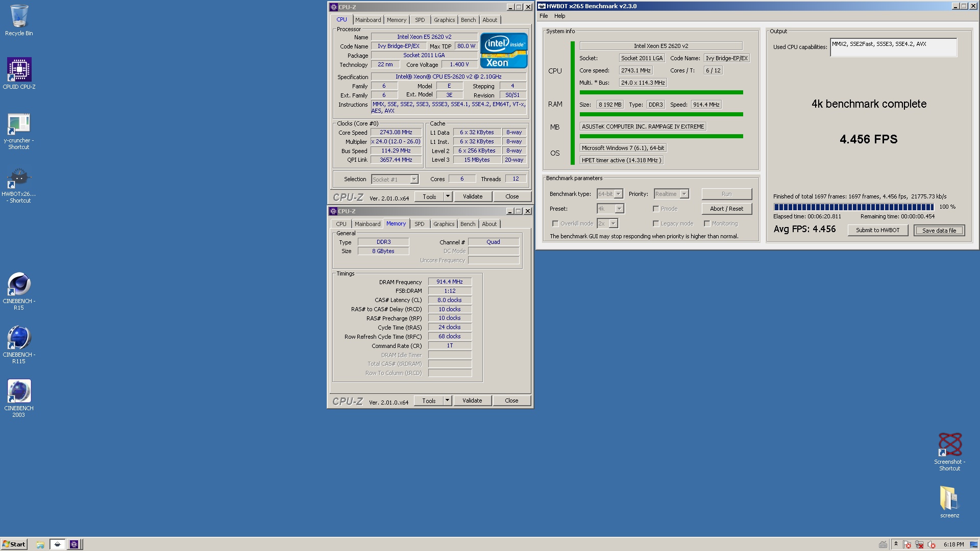Click 'ASUSTeK COMPUTER INC. RAMPAGE IV EXTREME' text
980x551 pixels.
pyautogui.click(x=643, y=127)
